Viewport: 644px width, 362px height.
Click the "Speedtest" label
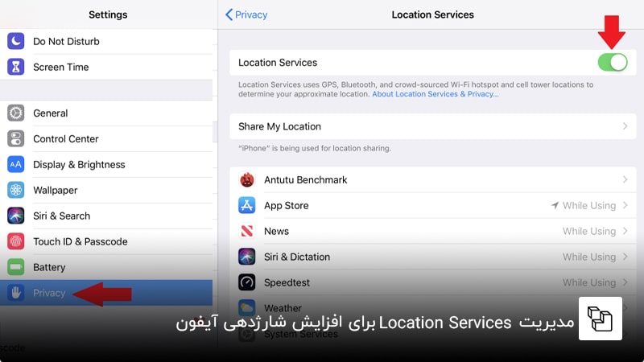[x=287, y=282]
